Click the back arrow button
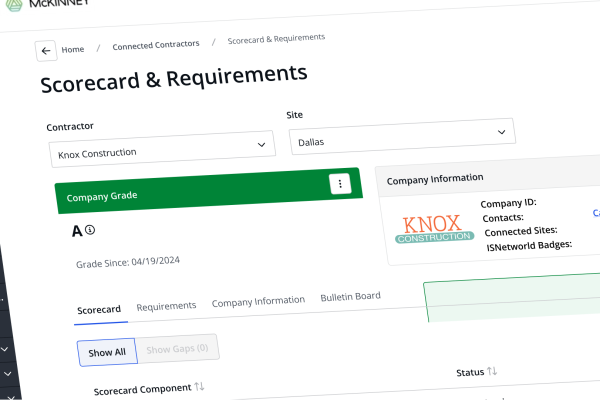Screen dimensions: 600x400 [x=46, y=51]
